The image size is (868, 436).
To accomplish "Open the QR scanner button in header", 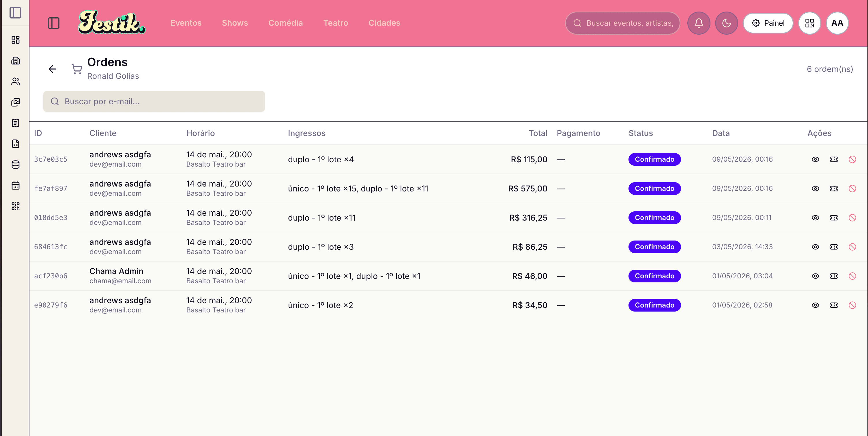I will 809,23.
